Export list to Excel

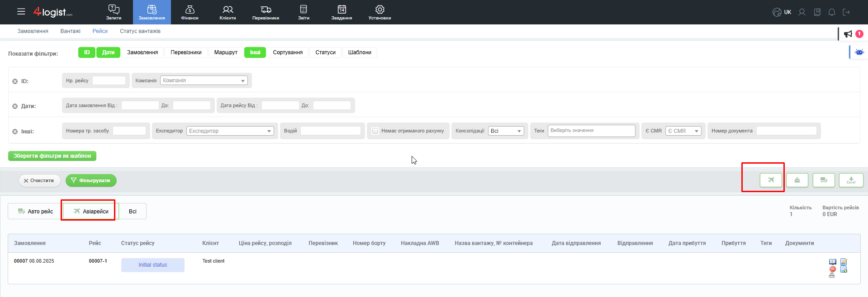851,180
